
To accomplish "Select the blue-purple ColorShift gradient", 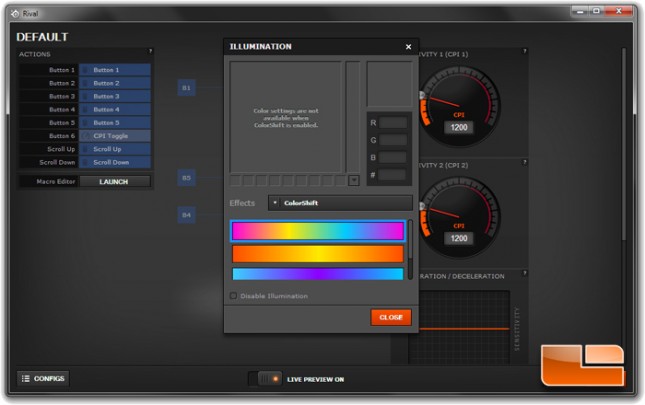I will point(318,274).
